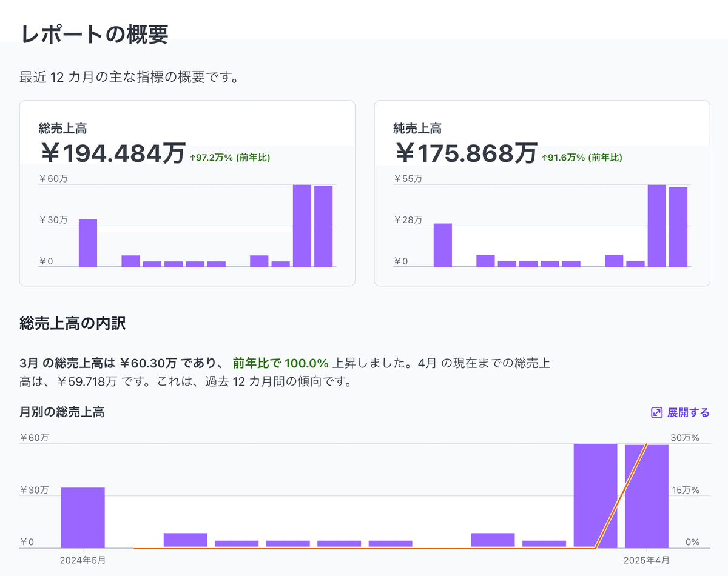Click the 2024年5月 bar in monthly chart
The width and height of the screenshot is (728, 576).
(83, 518)
